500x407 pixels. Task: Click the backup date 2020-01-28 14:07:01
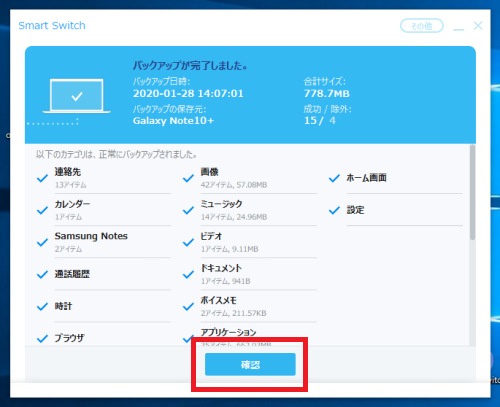[188, 93]
